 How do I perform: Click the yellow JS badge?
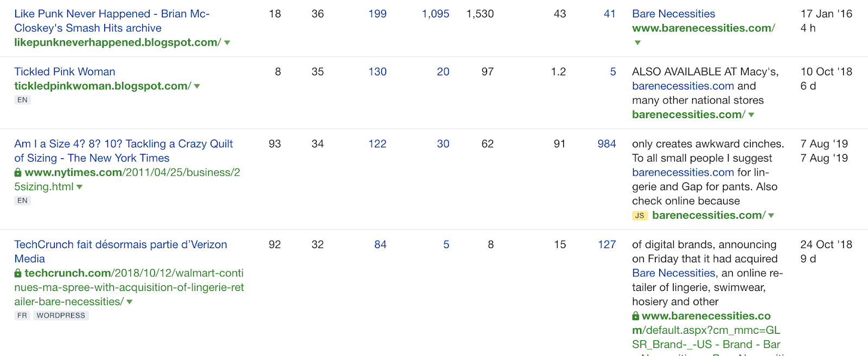(640, 216)
